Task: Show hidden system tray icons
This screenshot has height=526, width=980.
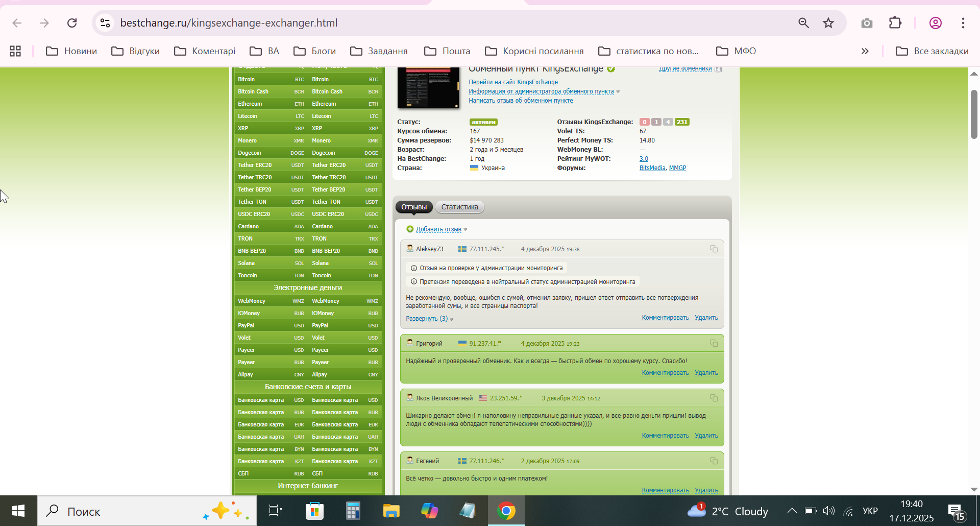Action: click(x=792, y=511)
